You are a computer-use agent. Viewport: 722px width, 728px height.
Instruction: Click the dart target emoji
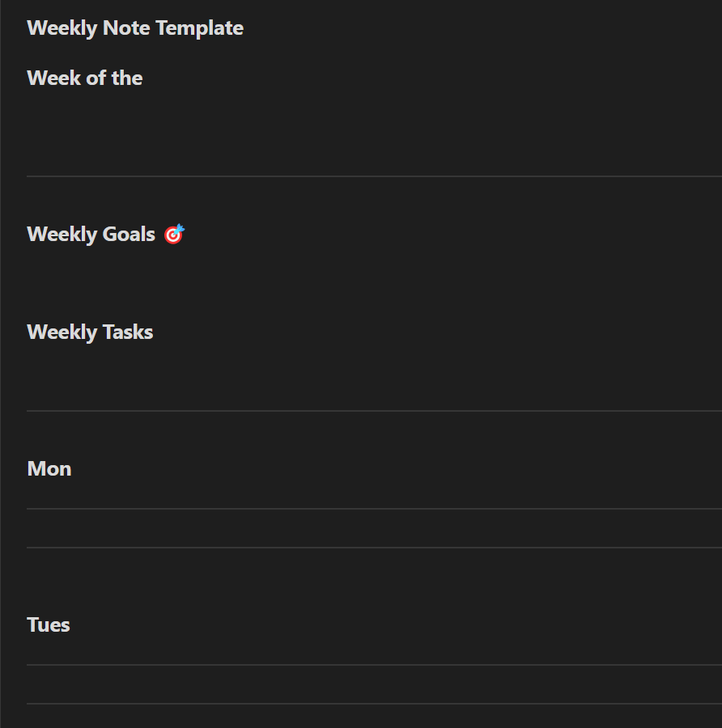coord(174,235)
